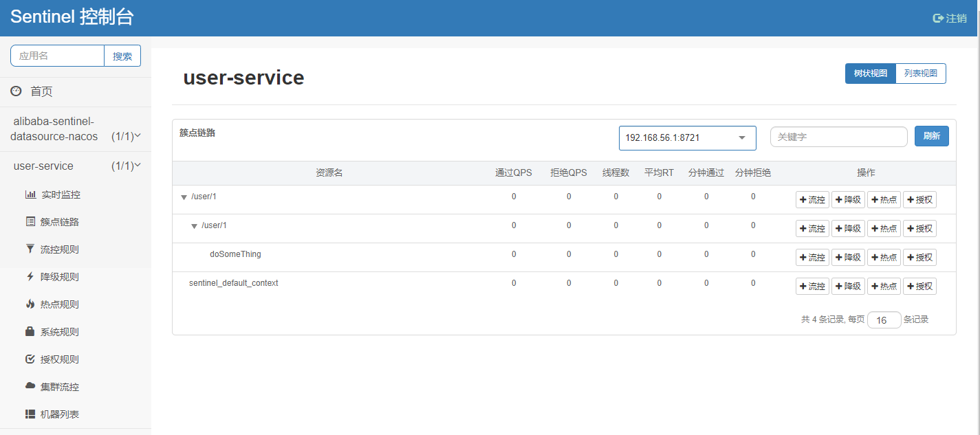Expand the alibaba-sentinel-datasource-nacos app chevron
This screenshot has width=980, height=435.
point(138,135)
